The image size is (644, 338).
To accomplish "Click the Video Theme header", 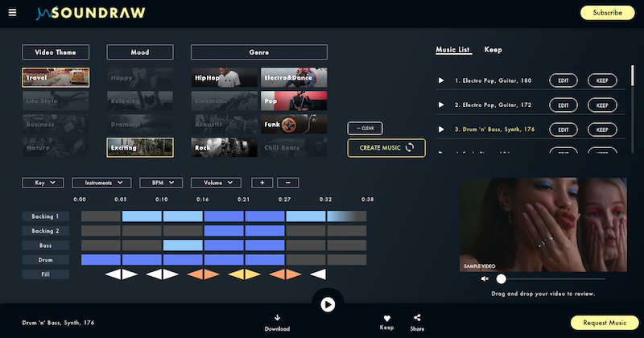I will pyautogui.click(x=56, y=52).
